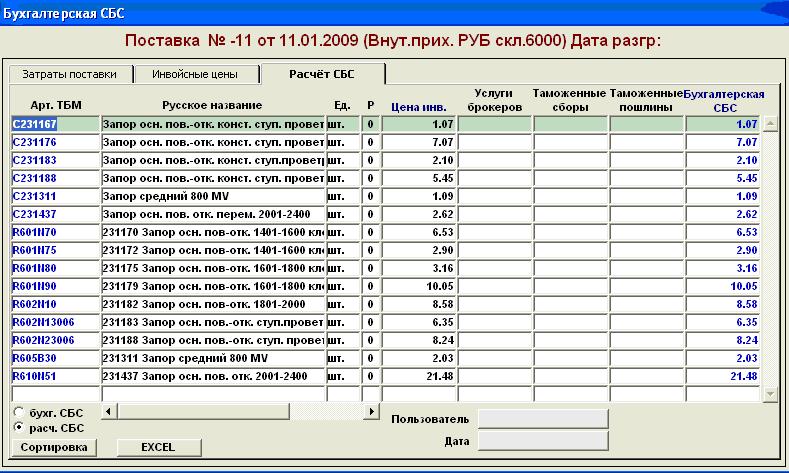Click the horizontal scrollbar left arrow
The image size is (789, 473).
tap(109, 412)
